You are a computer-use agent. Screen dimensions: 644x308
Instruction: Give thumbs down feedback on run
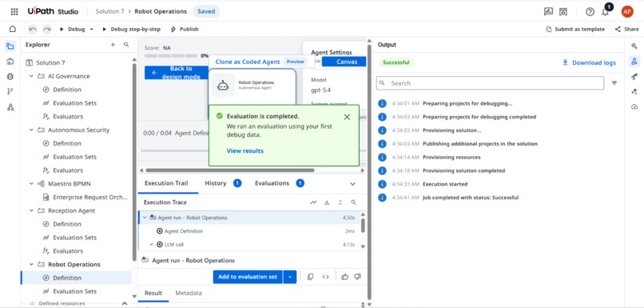tap(357, 277)
